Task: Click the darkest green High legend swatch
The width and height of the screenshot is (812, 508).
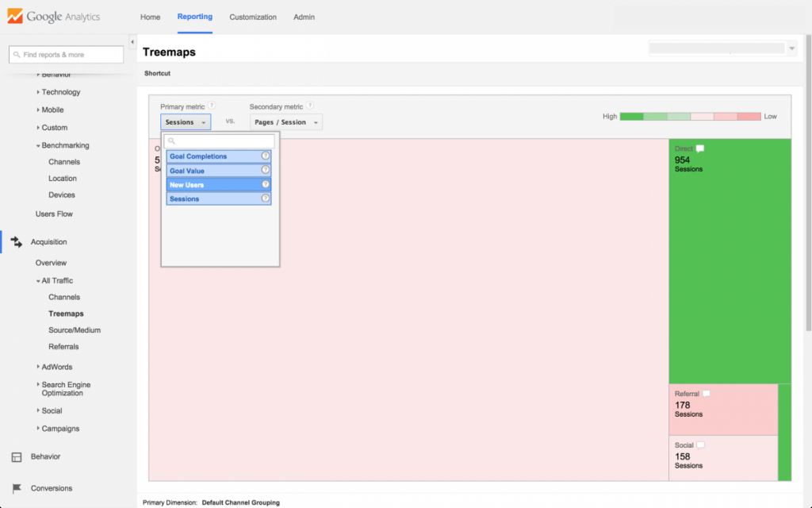Action: [631, 117]
